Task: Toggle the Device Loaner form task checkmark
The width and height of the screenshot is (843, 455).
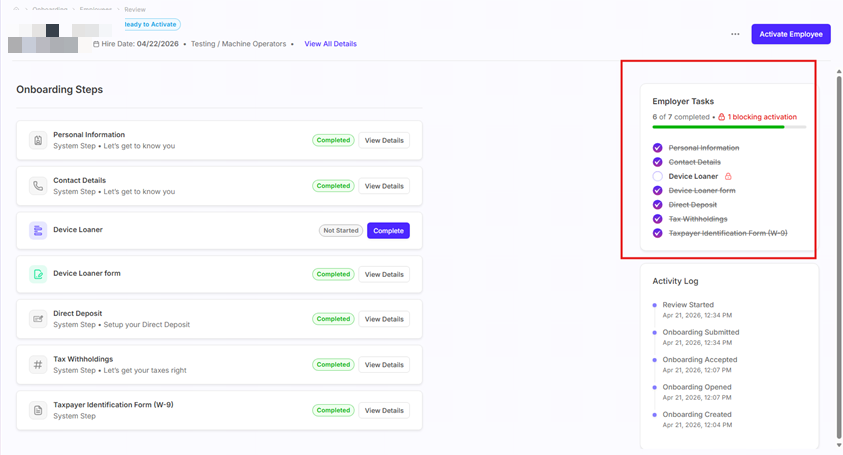Action: point(658,190)
